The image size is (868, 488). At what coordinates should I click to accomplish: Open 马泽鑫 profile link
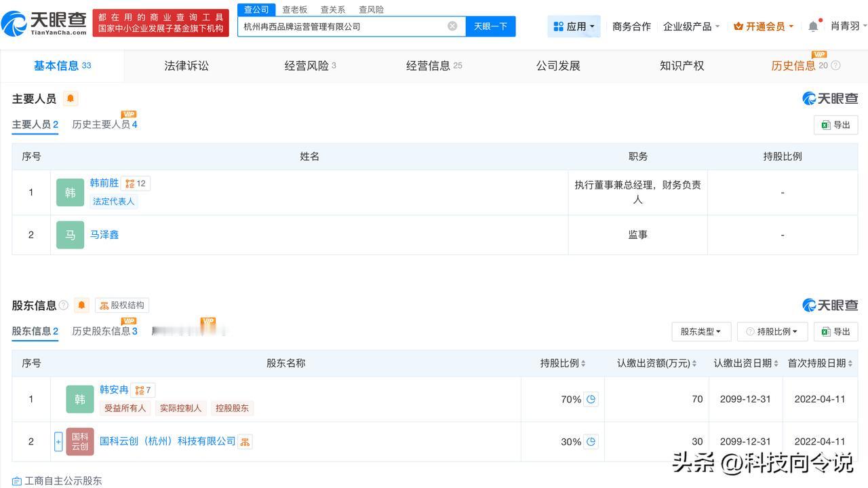tap(104, 235)
